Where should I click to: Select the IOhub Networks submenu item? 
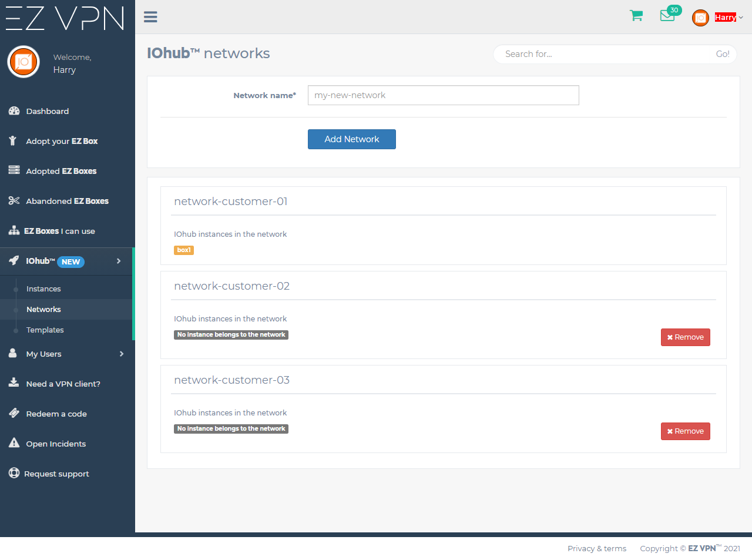[x=43, y=309]
